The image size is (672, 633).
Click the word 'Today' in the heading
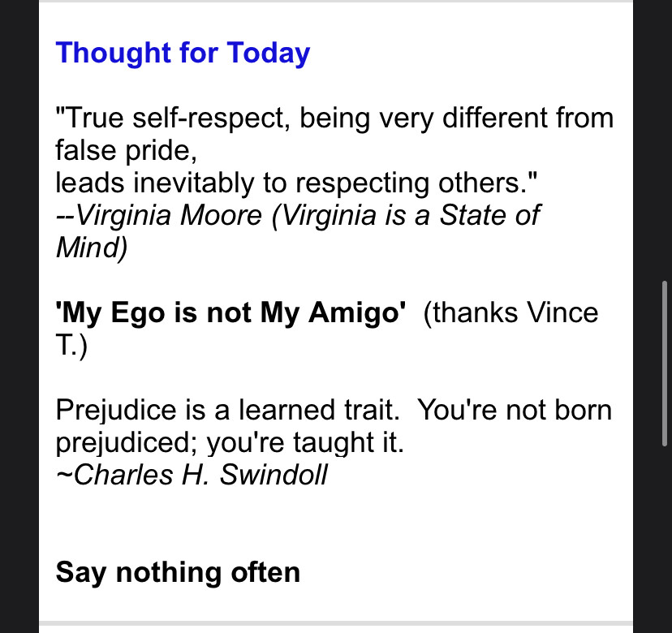tap(269, 54)
